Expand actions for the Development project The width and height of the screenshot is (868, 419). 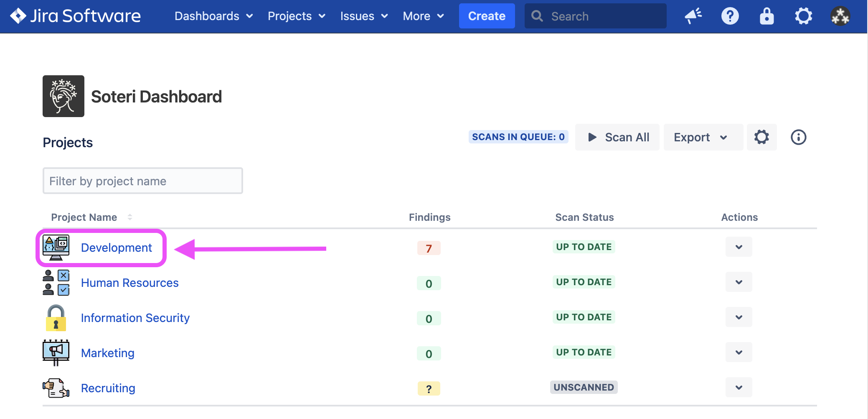pyautogui.click(x=739, y=247)
